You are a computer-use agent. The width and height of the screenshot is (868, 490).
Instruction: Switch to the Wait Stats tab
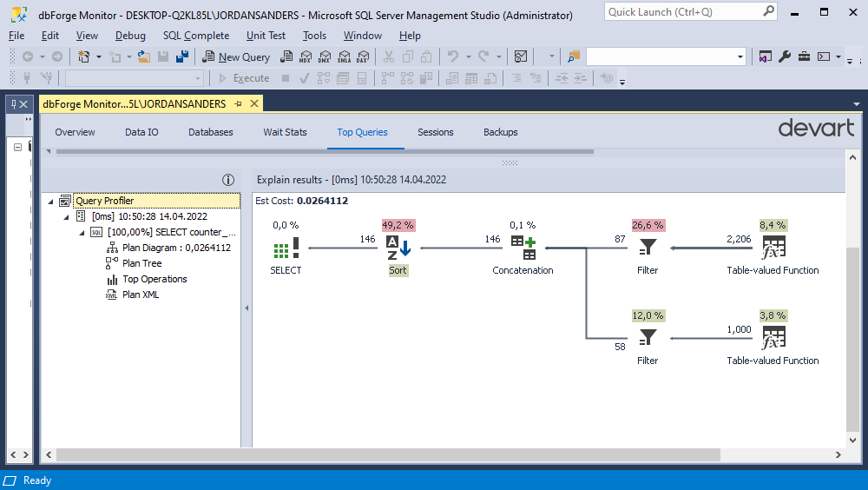[285, 132]
